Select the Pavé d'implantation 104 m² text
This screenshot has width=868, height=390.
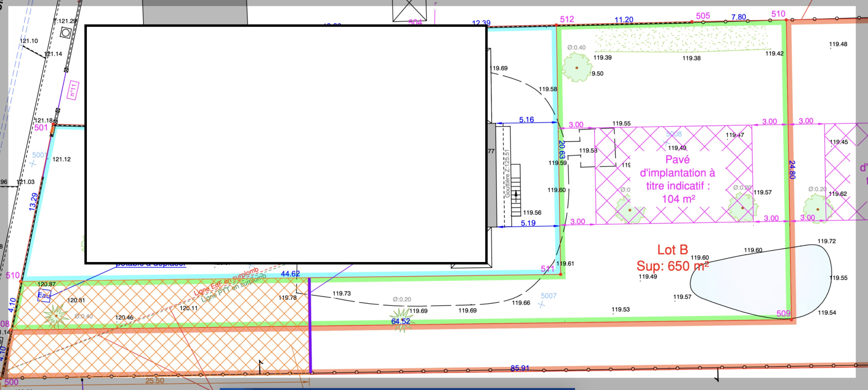click(x=677, y=179)
